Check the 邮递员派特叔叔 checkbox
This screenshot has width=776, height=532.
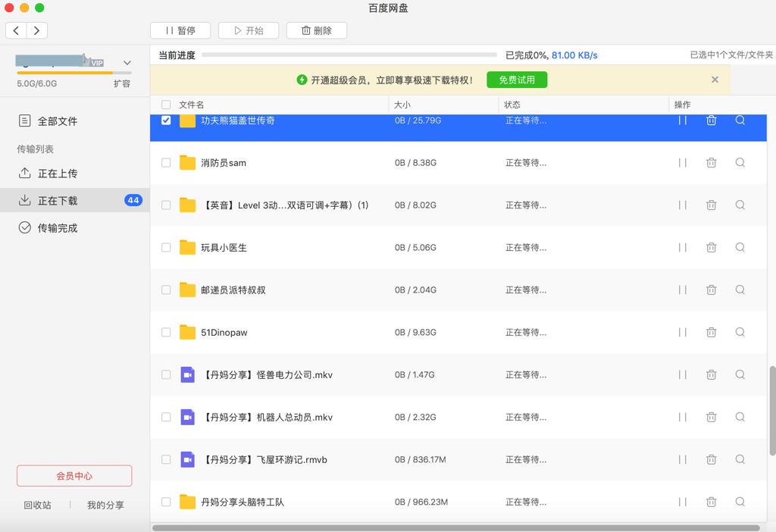pos(166,290)
